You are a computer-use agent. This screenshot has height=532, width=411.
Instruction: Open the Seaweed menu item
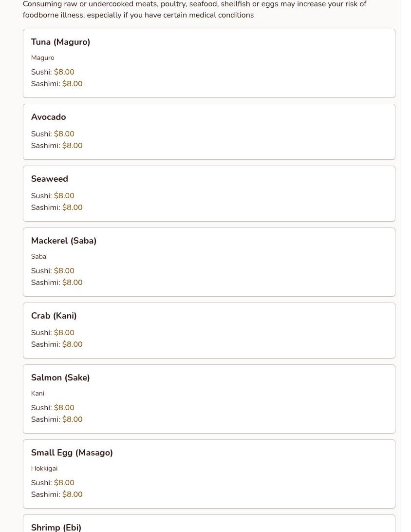49,179
